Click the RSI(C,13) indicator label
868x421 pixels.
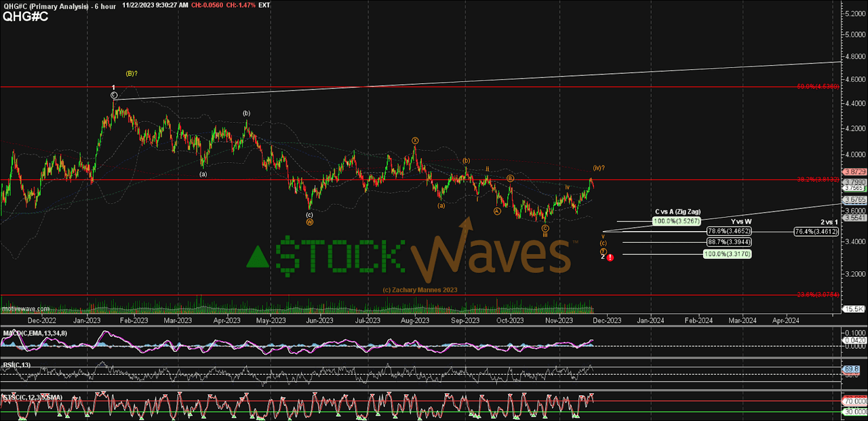(x=16, y=365)
